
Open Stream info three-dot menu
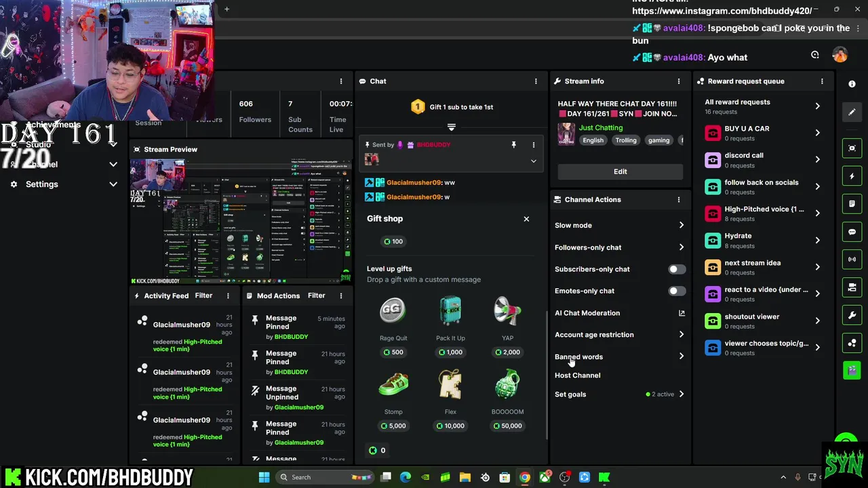click(679, 81)
